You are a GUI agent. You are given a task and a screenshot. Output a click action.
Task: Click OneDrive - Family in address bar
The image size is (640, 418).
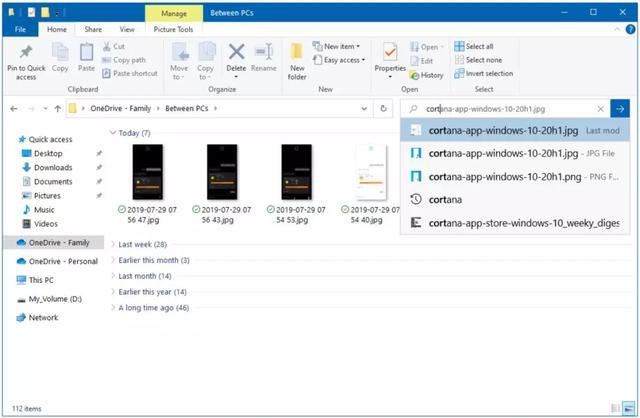click(x=120, y=109)
